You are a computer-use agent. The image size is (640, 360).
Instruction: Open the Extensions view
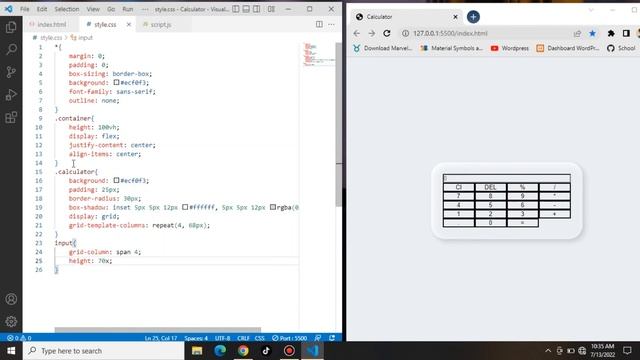tap(11, 118)
